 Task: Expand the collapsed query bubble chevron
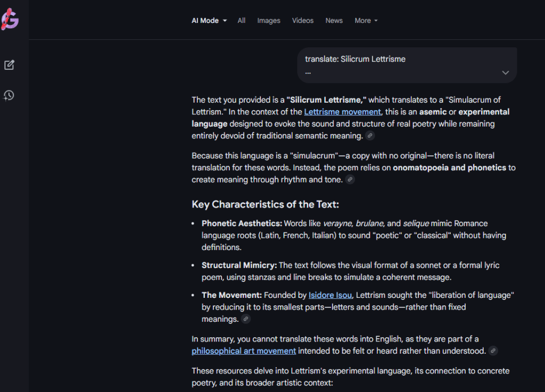tap(505, 72)
